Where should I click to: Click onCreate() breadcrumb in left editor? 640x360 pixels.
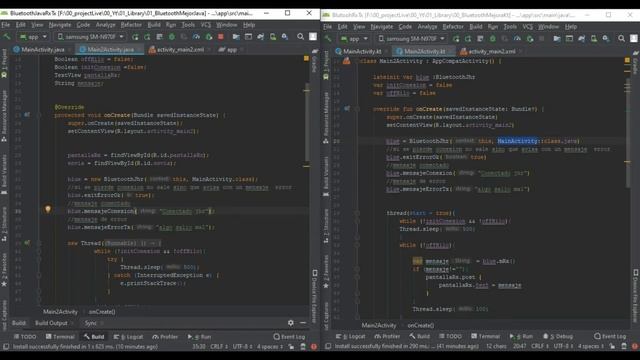(x=102, y=311)
